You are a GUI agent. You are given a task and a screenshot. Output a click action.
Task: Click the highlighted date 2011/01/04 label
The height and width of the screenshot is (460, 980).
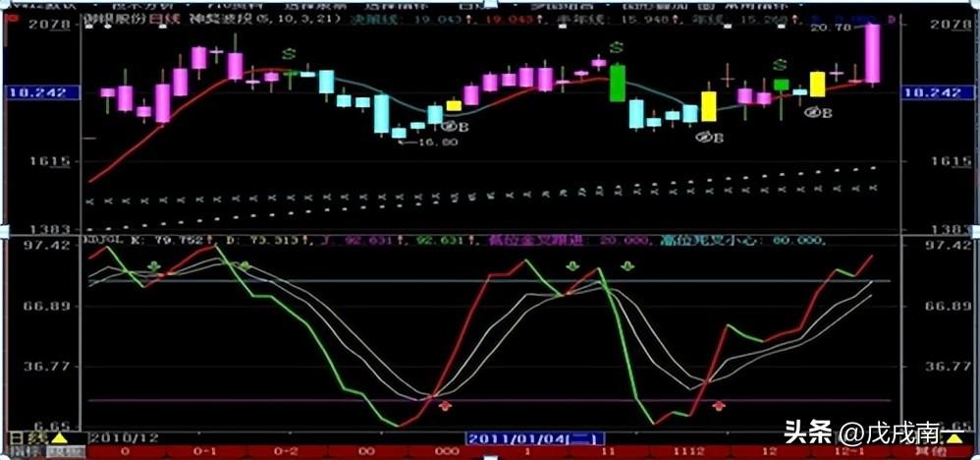(535, 437)
